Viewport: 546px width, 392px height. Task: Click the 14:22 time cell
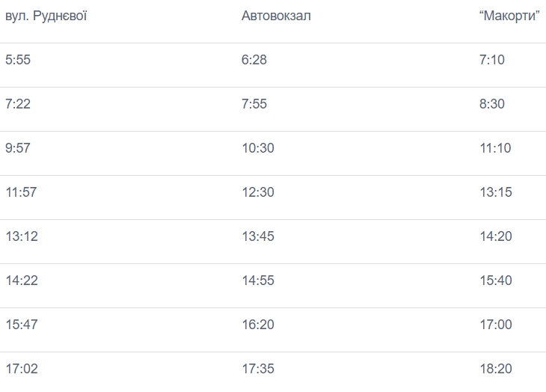[x=22, y=281]
